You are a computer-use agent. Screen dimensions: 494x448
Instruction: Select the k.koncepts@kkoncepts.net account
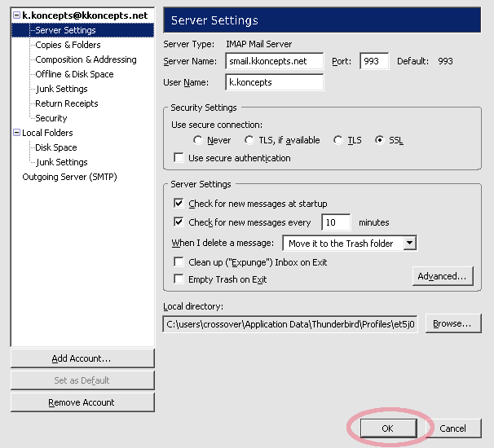coord(85,15)
